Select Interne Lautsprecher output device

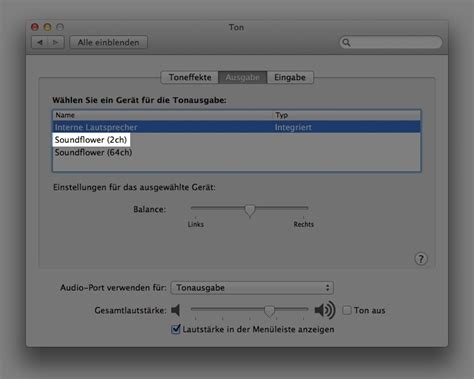237,127
